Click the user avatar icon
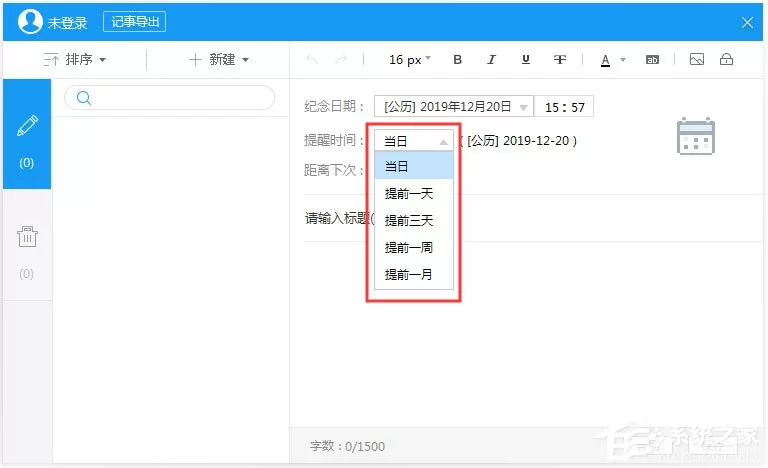The width and height of the screenshot is (768, 468). coord(30,22)
